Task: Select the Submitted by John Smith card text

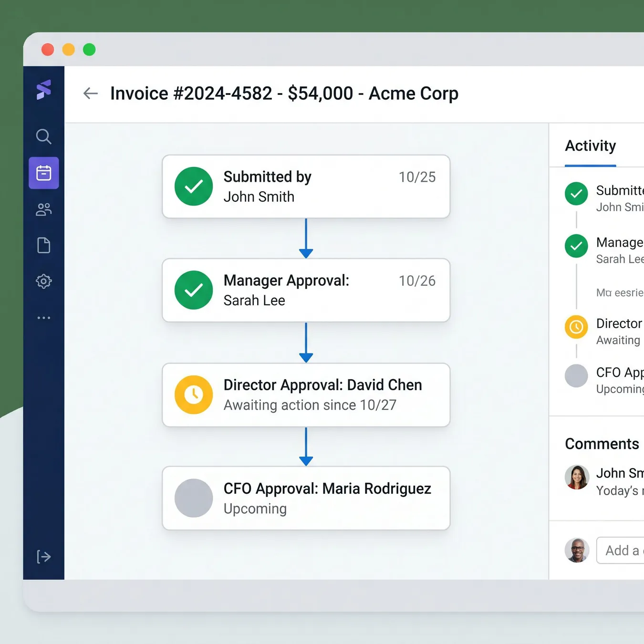Action: (x=267, y=187)
